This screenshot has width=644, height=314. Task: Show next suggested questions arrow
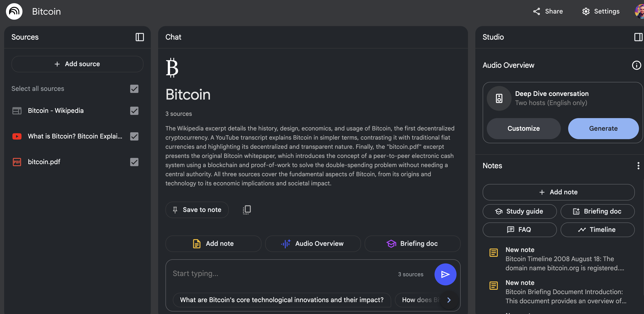[449, 300]
